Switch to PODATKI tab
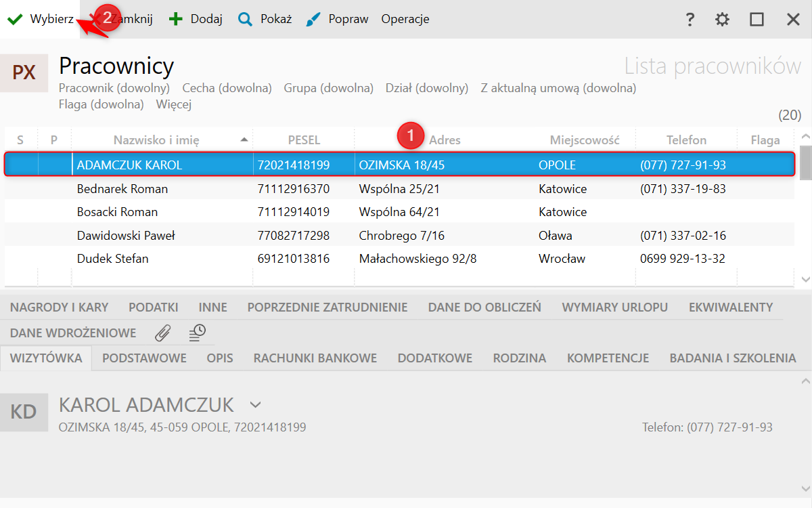This screenshot has height=508, width=812. click(x=154, y=307)
